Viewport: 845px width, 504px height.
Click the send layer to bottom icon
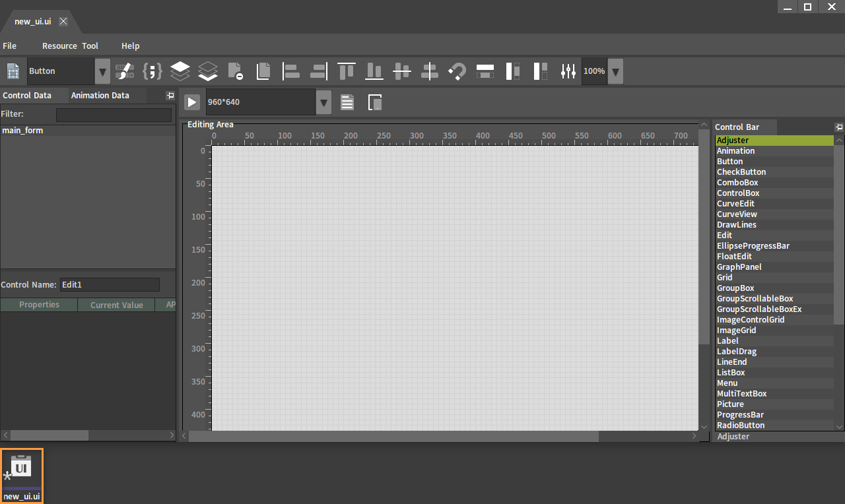pyautogui.click(x=208, y=71)
